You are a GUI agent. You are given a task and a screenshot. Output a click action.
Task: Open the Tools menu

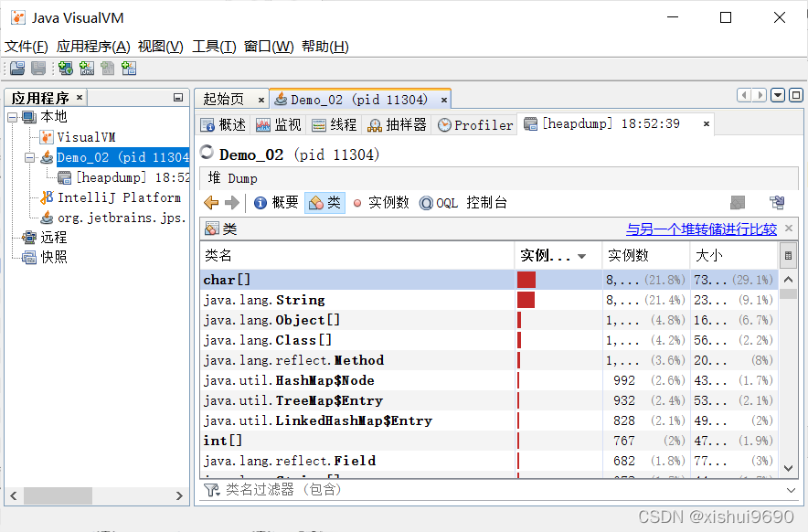click(x=214, y=47)
